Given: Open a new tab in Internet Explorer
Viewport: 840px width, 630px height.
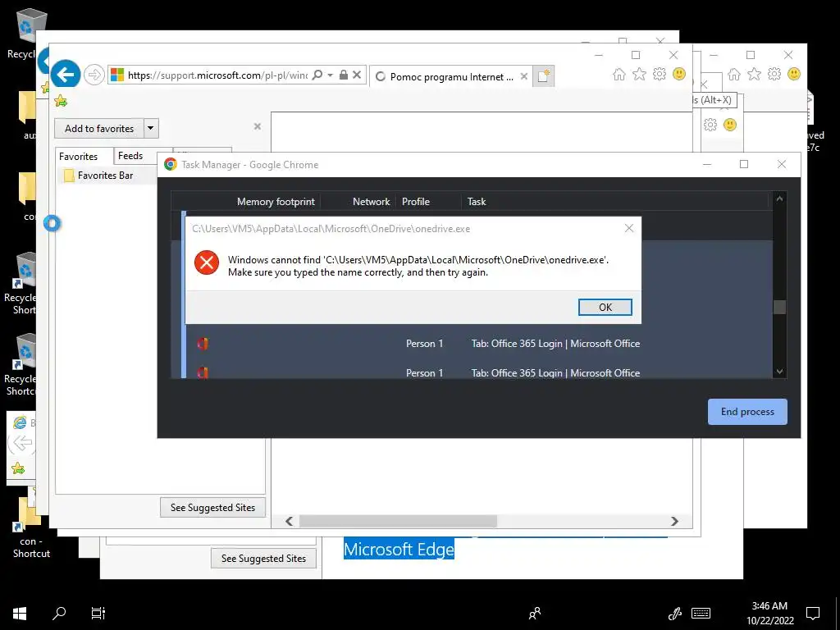Looking at the screenshot, I should [543, 76].
